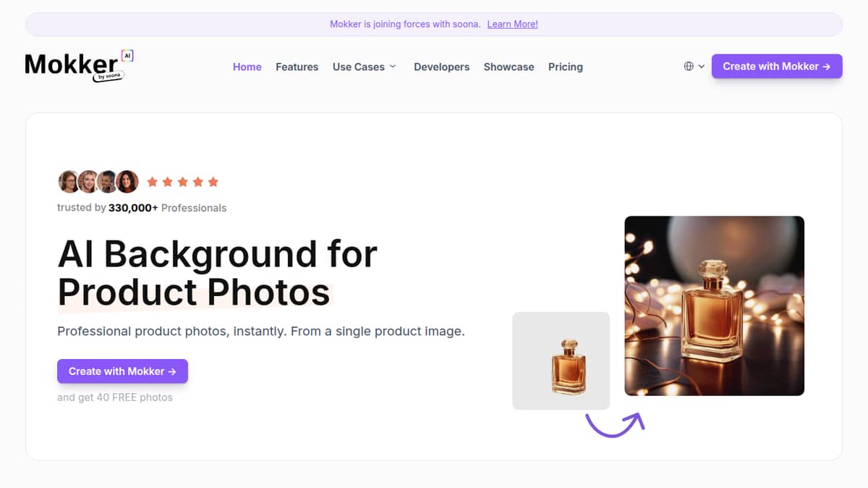868x488 pixels.
Task: Click the 'AI Background for Product Photos' heading
Action: coord(217,273)
